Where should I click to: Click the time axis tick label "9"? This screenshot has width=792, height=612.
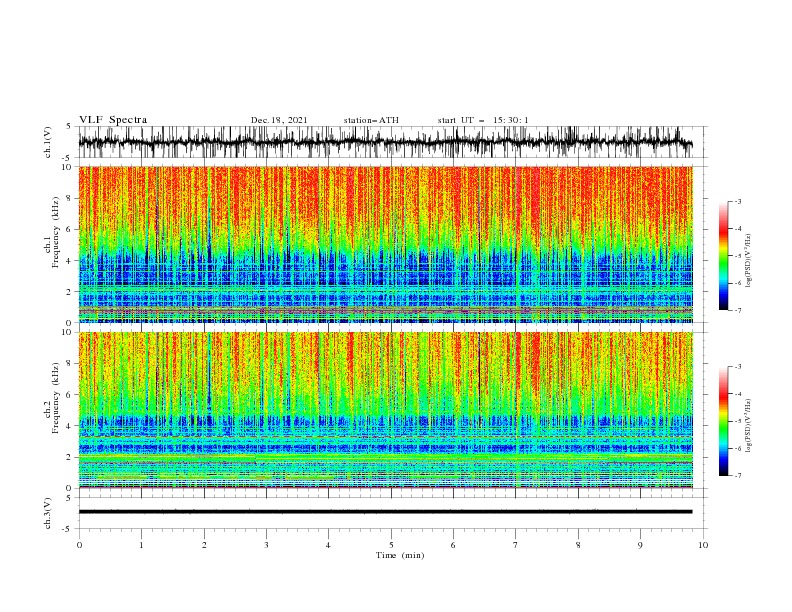pyautogui.click(x=640, y=545)
